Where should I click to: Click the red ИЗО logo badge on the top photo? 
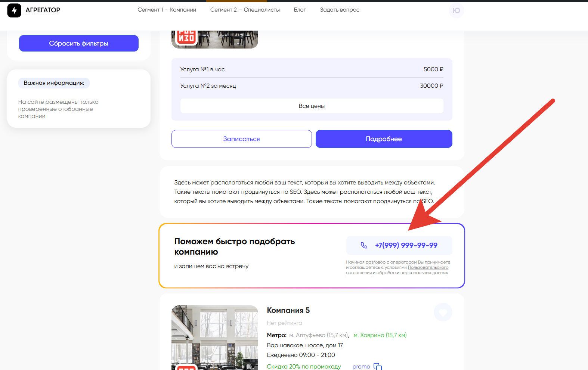click(x=186, y=37)
